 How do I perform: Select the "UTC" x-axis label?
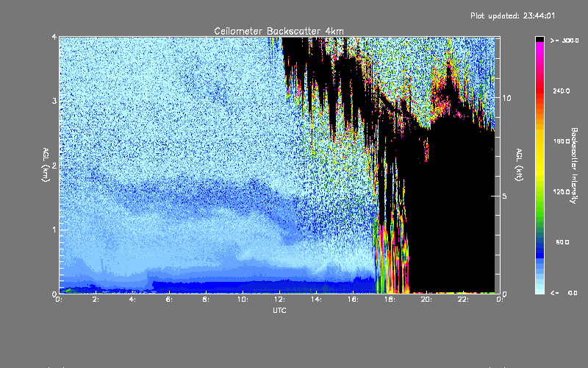[x=279, y=310]
